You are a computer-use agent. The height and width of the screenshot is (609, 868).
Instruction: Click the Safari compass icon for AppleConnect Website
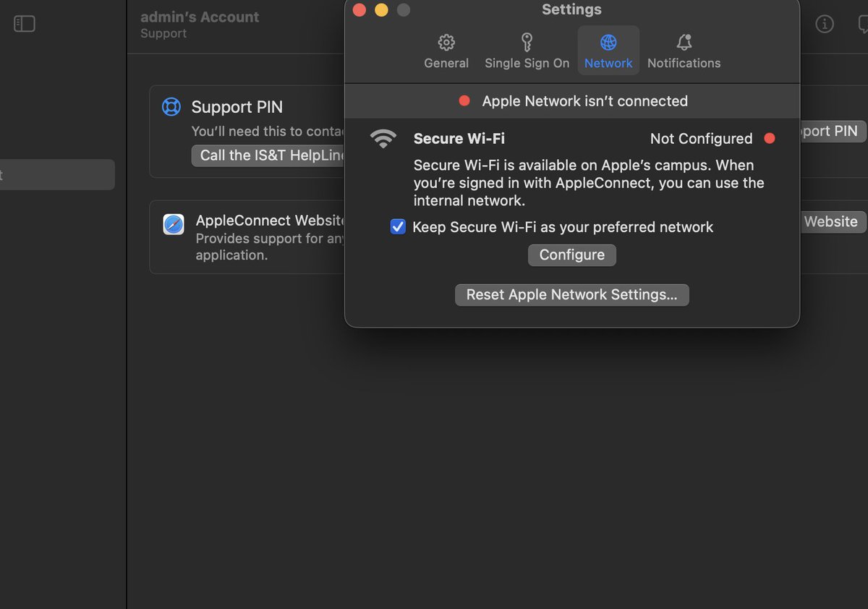click(x=174, y=224)
